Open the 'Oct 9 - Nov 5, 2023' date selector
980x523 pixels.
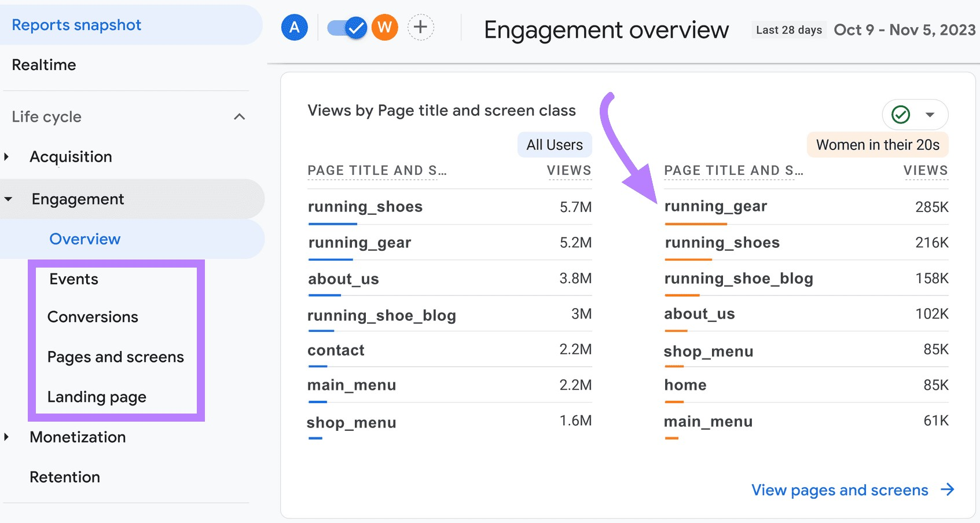pyautogui.click(x=905, y=30)
